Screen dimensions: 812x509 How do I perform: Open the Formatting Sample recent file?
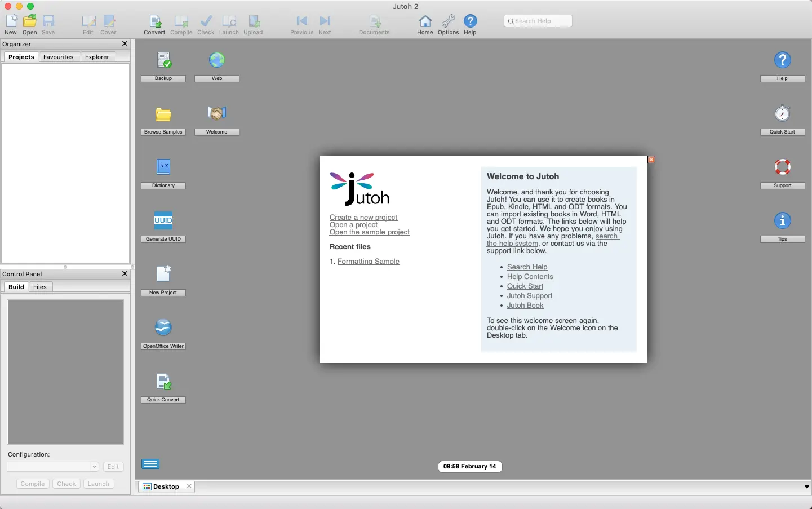(369, 262)
